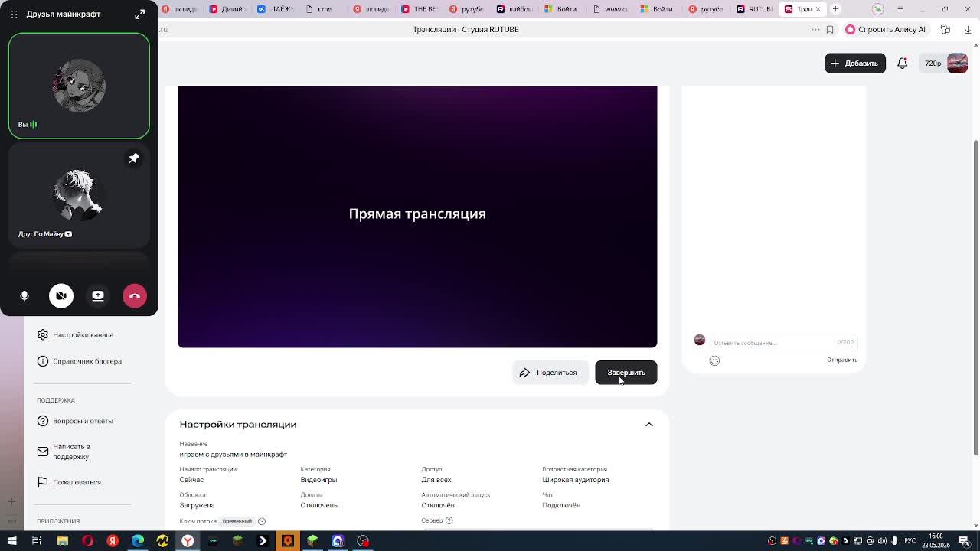Image resolution: width=980 pixels, height=551 pixels.
Task: Click the pin icon on Друг По Майну
Action: coord(134,158)
